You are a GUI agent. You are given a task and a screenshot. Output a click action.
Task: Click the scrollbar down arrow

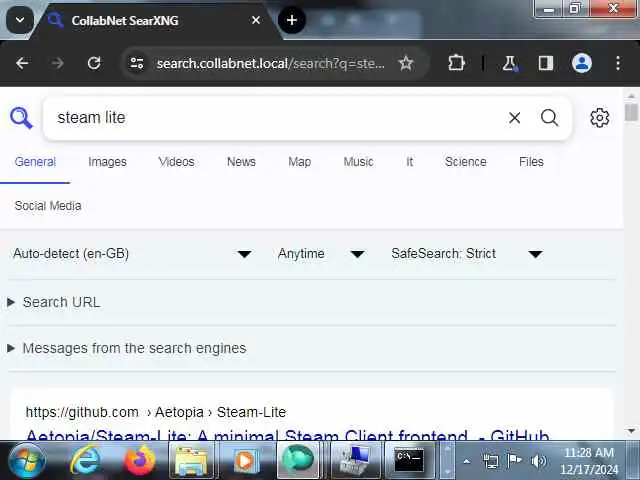[x=631, y=431]
